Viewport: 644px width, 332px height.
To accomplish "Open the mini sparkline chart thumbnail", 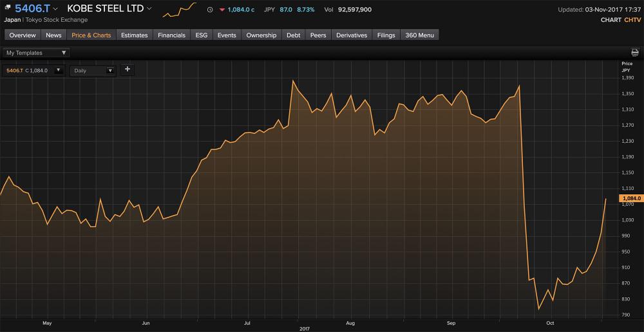I will tap(180, 10).
